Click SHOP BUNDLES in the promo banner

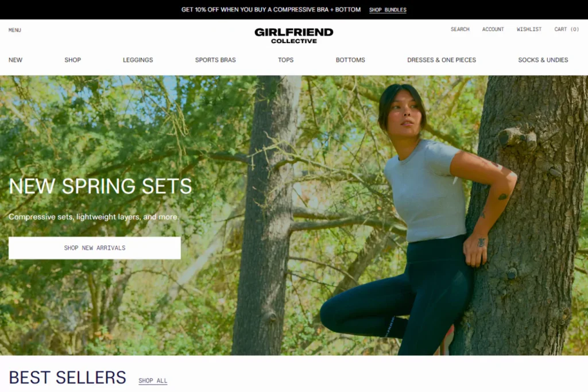388,10
